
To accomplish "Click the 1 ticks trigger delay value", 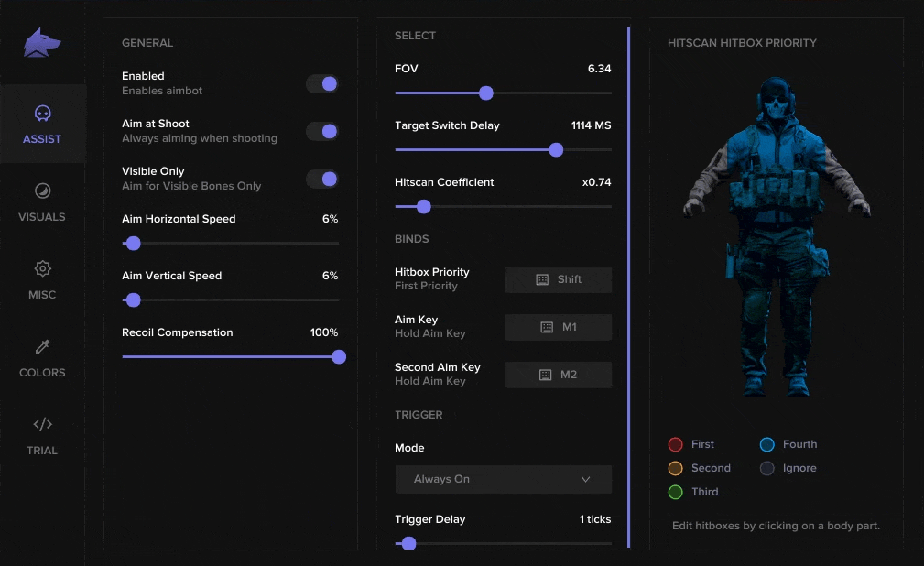I will [595, 519].
